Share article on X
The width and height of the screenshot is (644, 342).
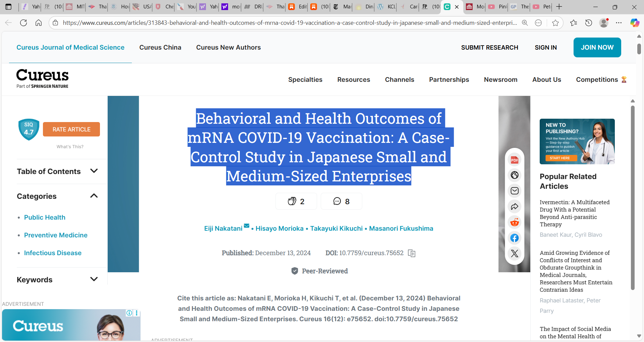pos(515,253)
